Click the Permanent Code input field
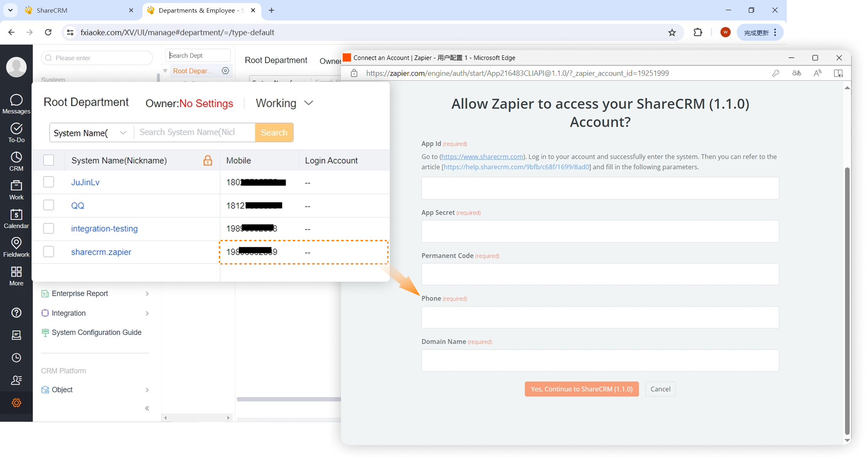 [x=600, y=274]
